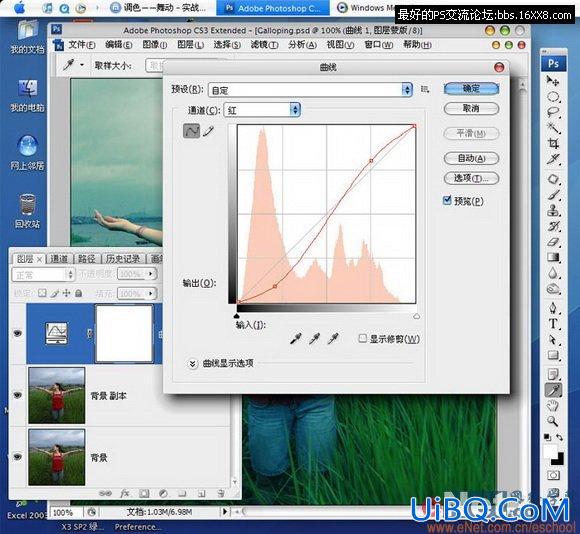
Task: Choose the black point eyedropper in Curves
Action: tap(296, 338)
